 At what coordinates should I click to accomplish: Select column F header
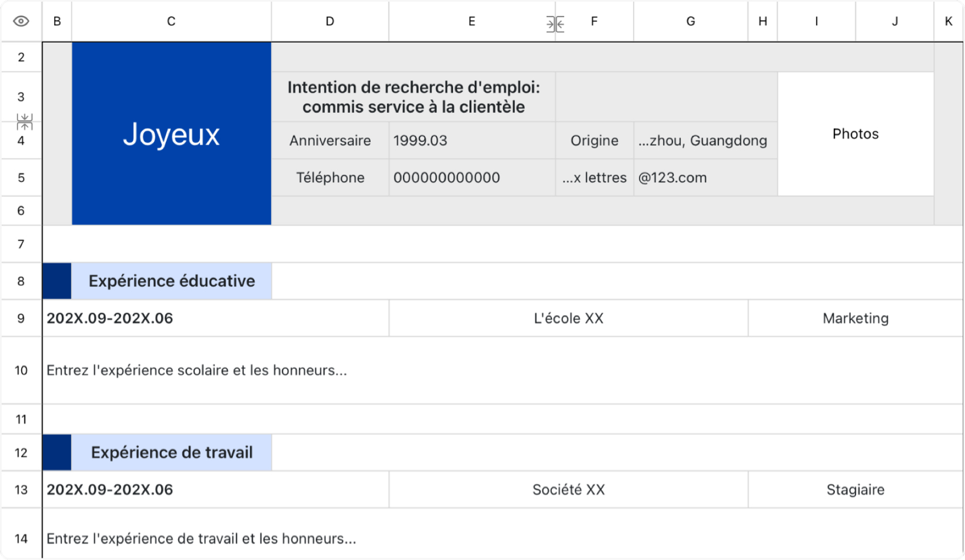coord(594,21)
